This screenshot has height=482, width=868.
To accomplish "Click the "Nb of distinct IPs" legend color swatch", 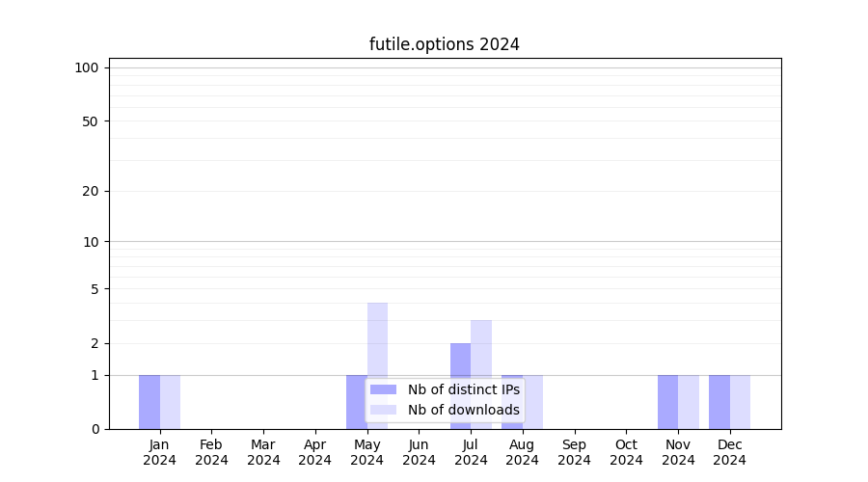I will coord(383,389).
